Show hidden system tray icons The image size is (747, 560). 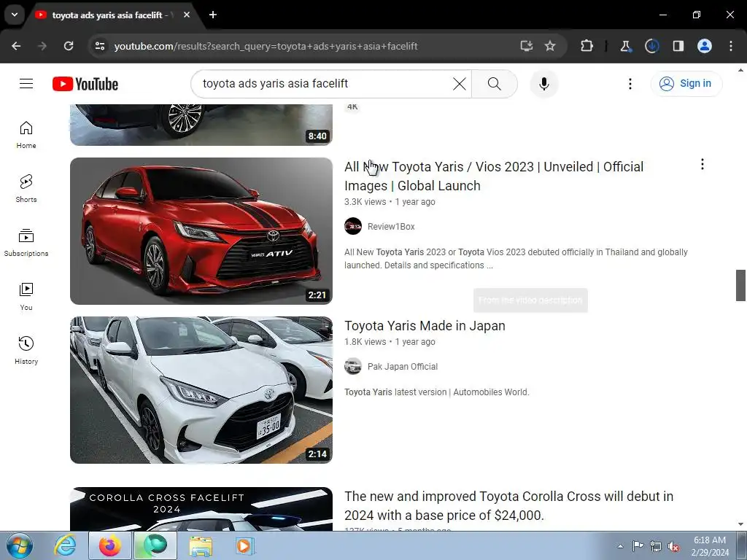[x=620, y=546]
